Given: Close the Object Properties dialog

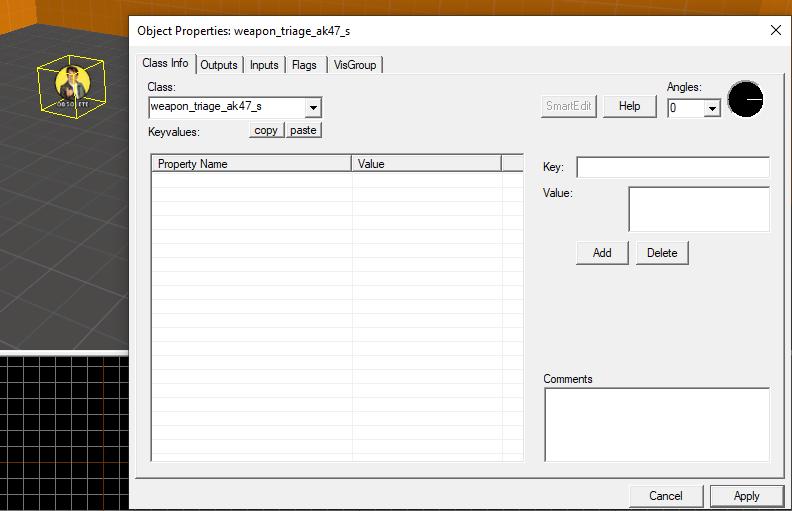Looking at the screenshot, I should (x=776, y=30).
